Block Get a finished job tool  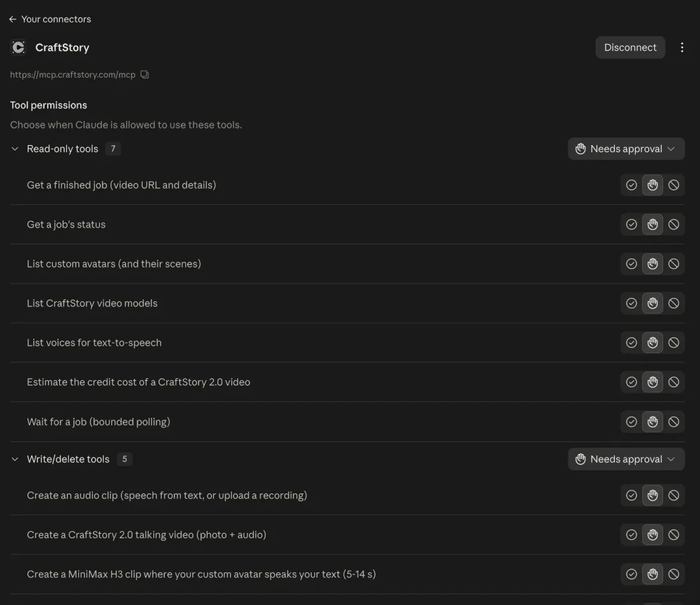(674, 185)
